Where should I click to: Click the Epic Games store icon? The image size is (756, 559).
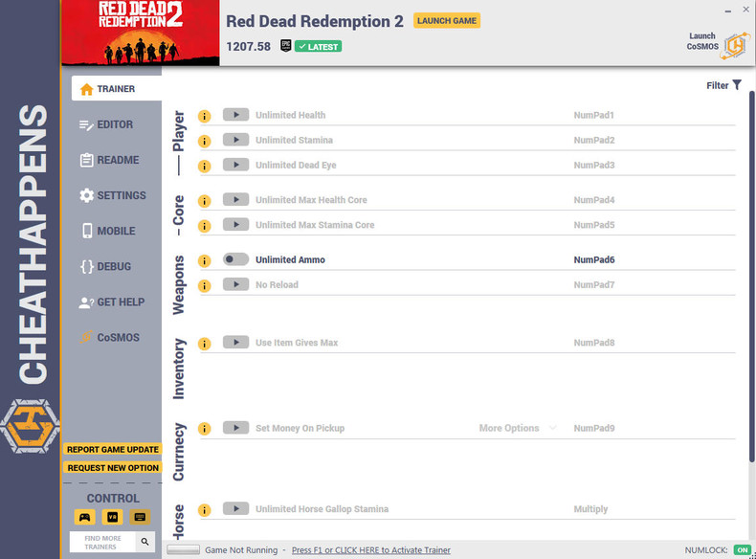pyautogui.click(x=286, y=46)
